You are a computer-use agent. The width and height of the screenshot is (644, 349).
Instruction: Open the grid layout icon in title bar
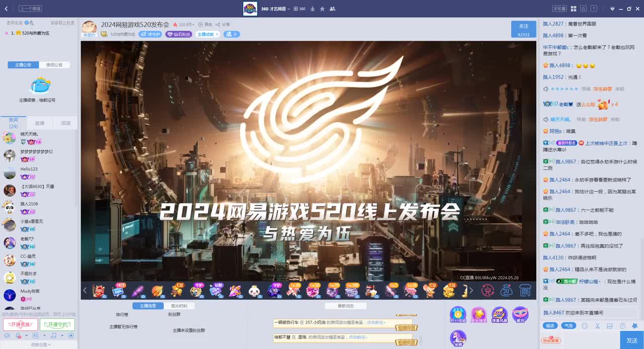pyautogui.click(x=574, y=9)
